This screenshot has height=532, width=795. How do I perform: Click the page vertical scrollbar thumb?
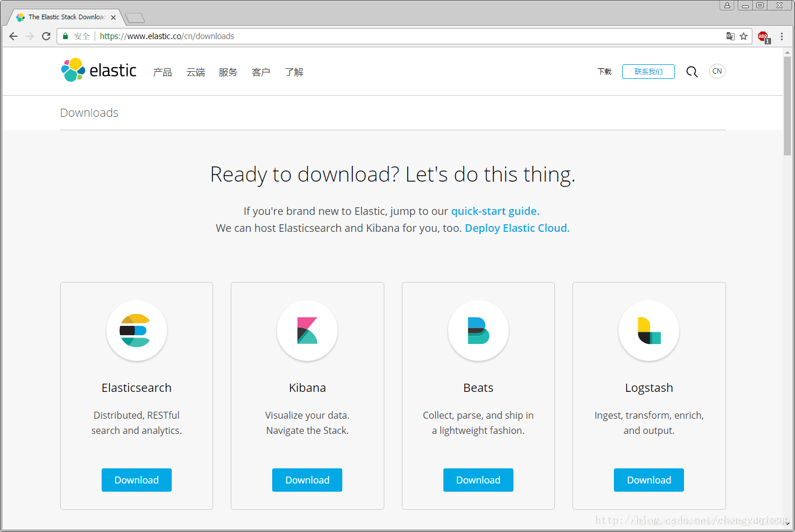787,106
